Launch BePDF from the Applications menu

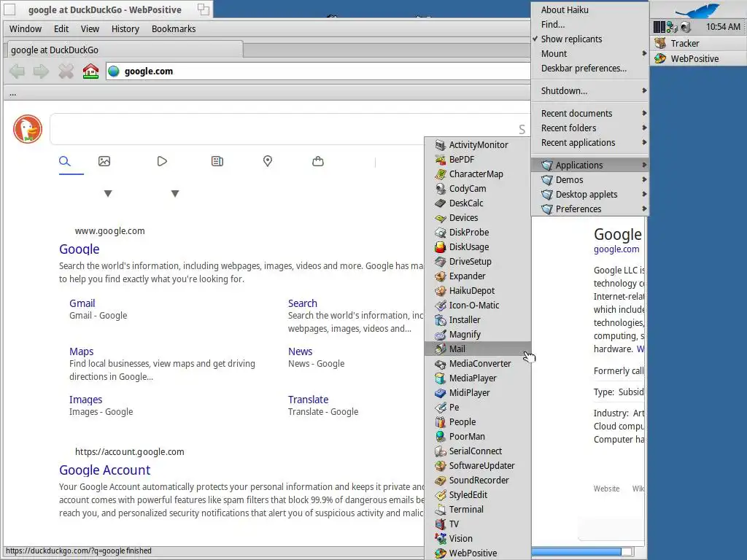477,160
